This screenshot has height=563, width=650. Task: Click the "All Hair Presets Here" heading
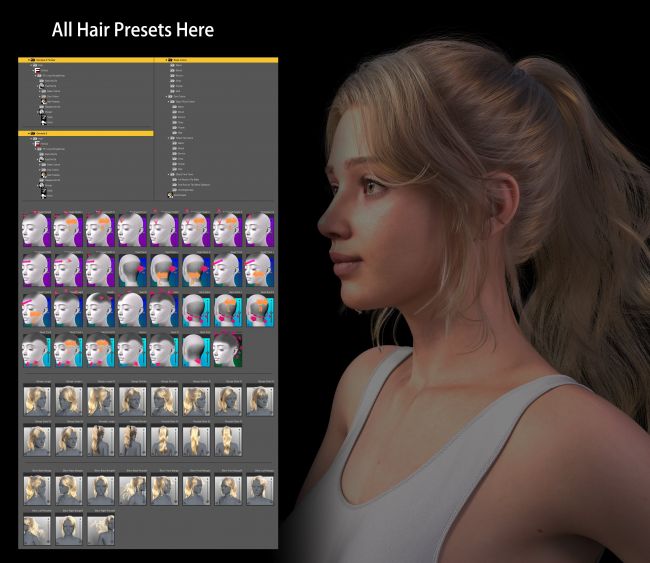pyautogui.click(x=133, y=30)
